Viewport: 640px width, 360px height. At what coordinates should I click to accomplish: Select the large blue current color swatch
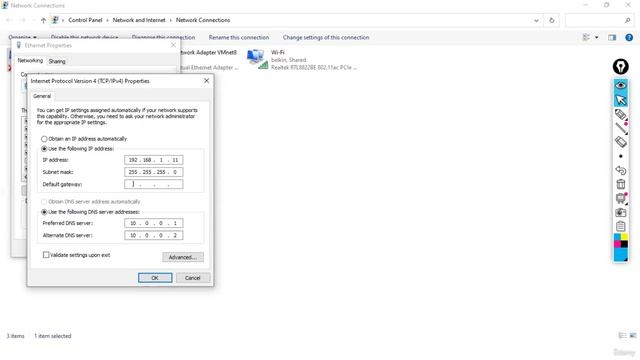pos(620,254)
